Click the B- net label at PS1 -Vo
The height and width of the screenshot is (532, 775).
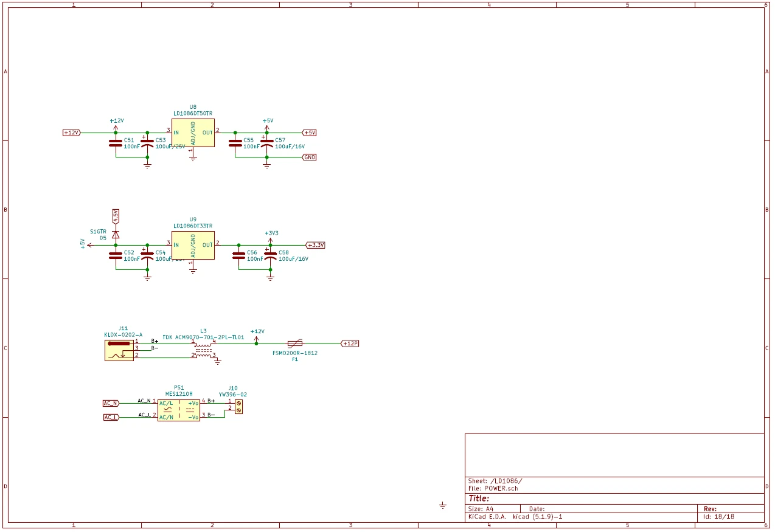click(211, 415)
